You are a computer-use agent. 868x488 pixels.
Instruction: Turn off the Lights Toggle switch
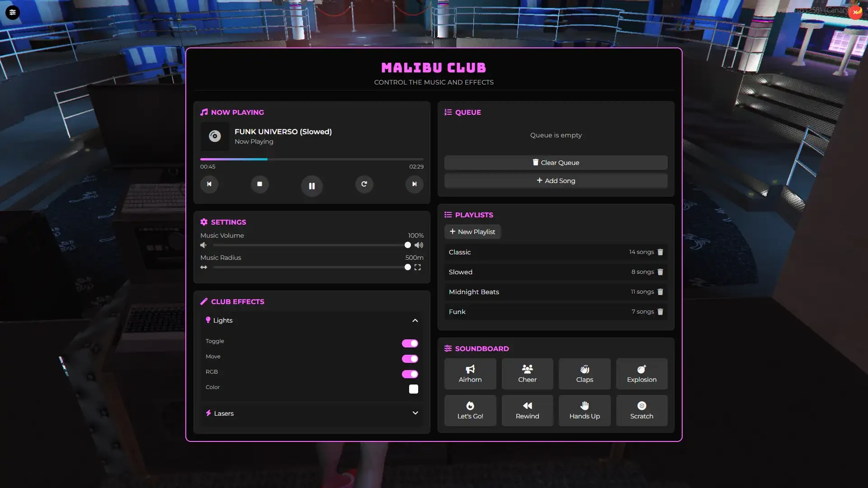pos(410,343)
